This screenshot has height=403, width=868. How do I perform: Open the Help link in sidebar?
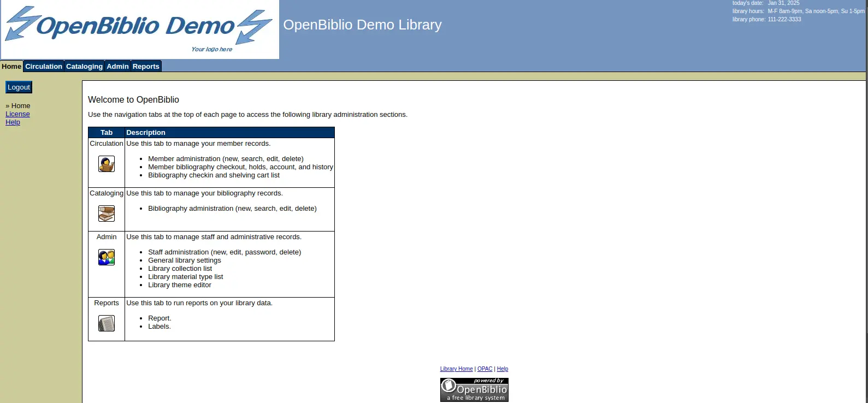(x=13, y=122)
